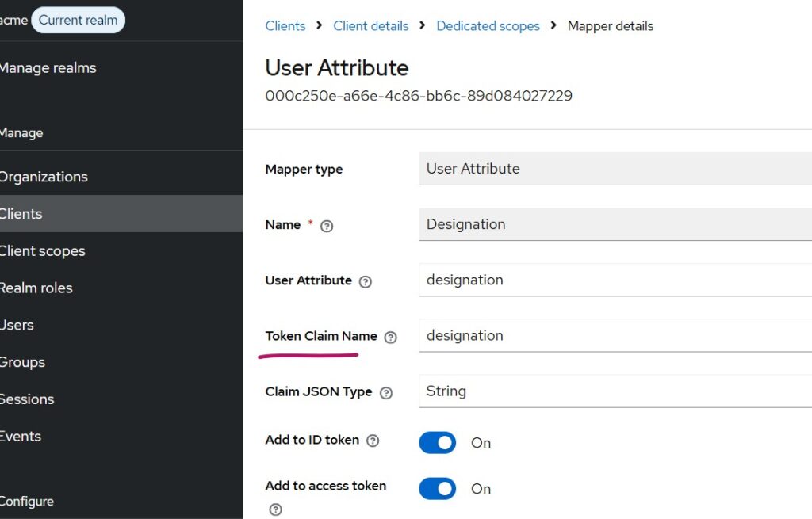The image size is (812, 519).
Task: Open the Dedicated scopes breadcrumb link
Action: [488, 26]
